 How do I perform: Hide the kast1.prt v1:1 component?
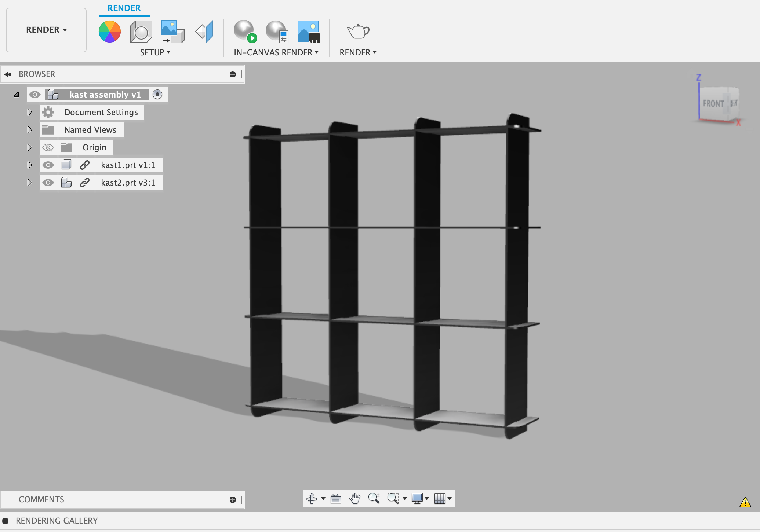(48, 165)
